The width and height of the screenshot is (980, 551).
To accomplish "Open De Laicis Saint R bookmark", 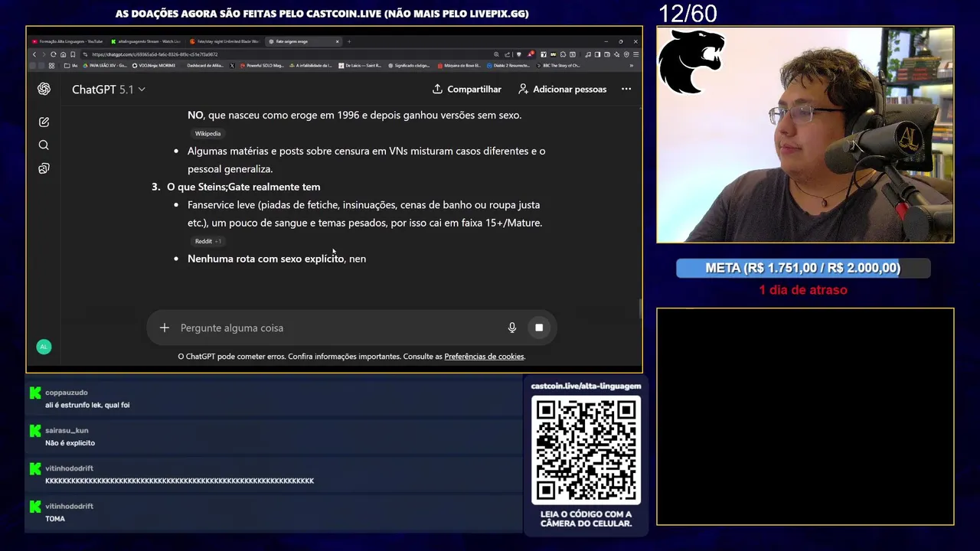I will click(x=360, y=66).
